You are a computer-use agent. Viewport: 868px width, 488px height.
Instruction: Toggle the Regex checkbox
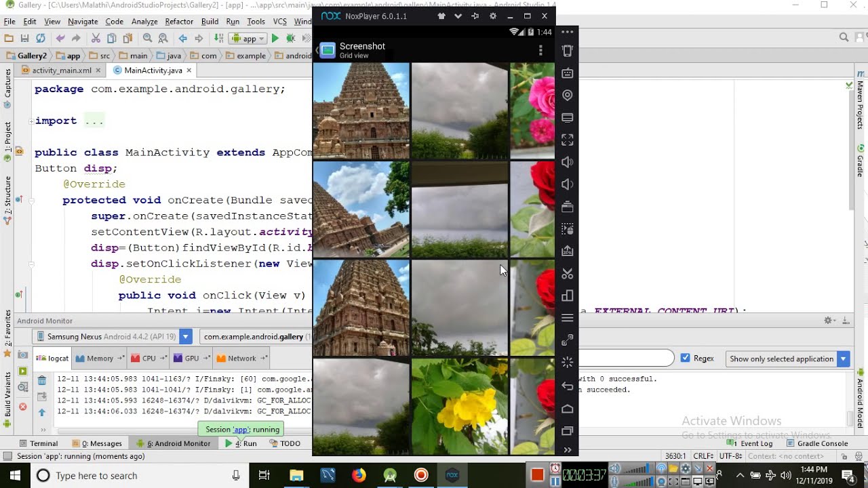tap(685, 359)
